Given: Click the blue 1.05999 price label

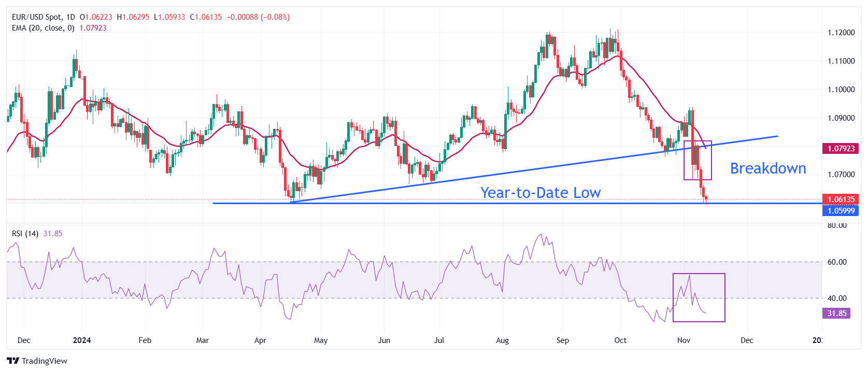Looking at the screenshot, I should click(841, 210).
